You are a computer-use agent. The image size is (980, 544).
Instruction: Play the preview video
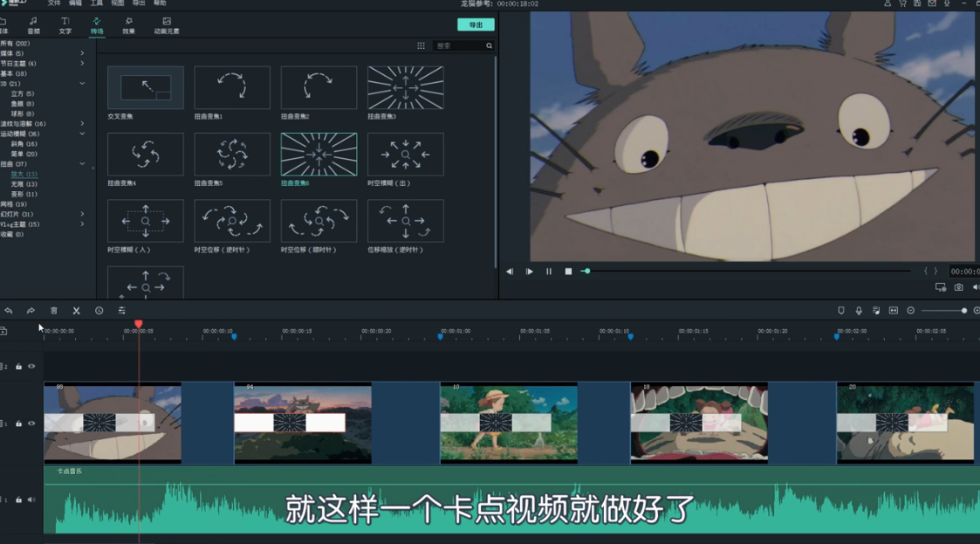[530, 272]
